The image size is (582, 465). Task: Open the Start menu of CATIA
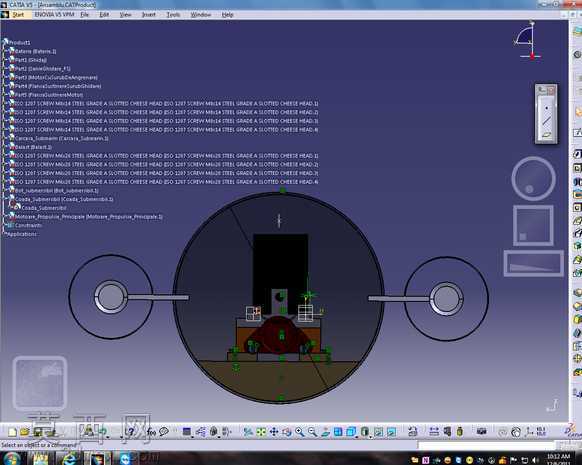(18, 15)
